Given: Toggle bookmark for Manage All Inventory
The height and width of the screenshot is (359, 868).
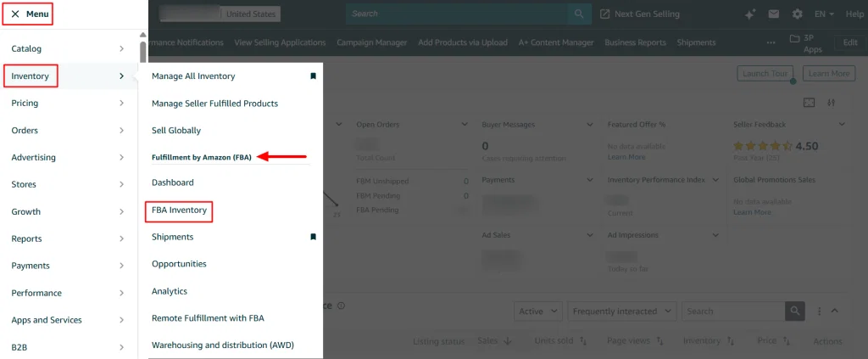Looking at the screenshot, I should point(313,76).
